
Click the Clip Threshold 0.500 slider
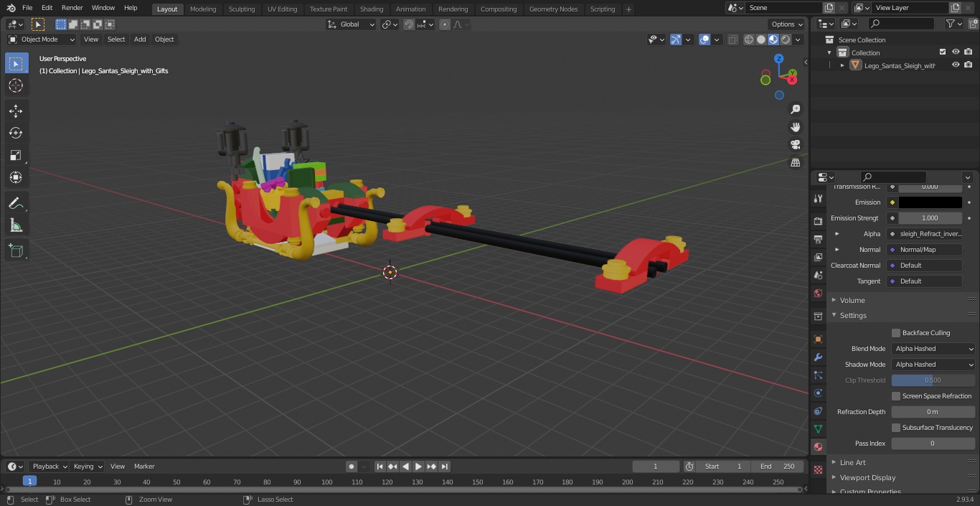933,380
